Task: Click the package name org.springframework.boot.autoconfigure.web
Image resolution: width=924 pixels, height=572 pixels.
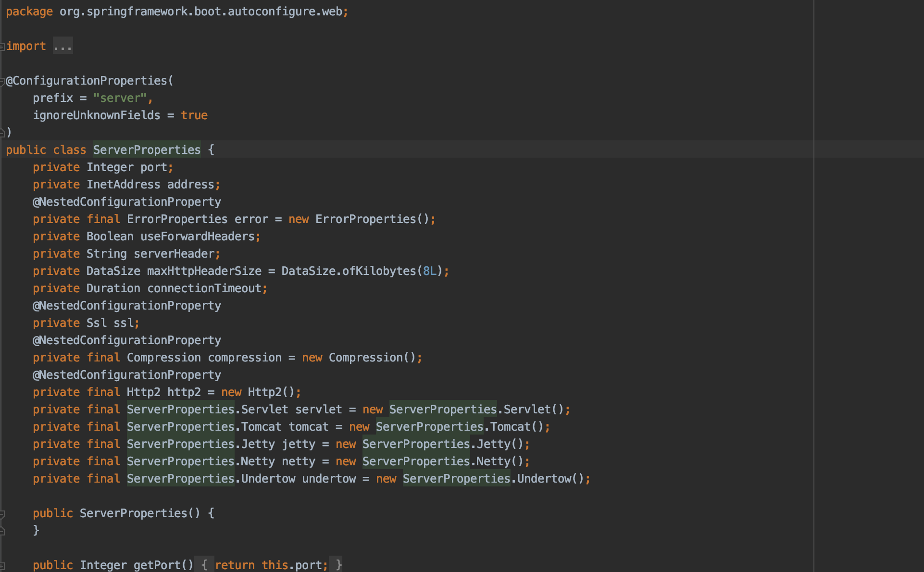Action: pos(200,12)
